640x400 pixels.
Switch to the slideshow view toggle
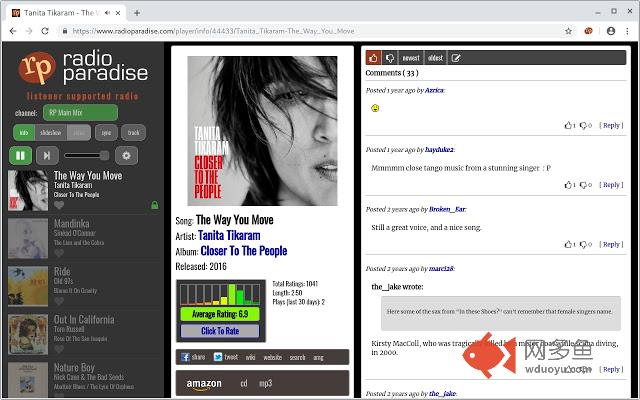[50, 132]
